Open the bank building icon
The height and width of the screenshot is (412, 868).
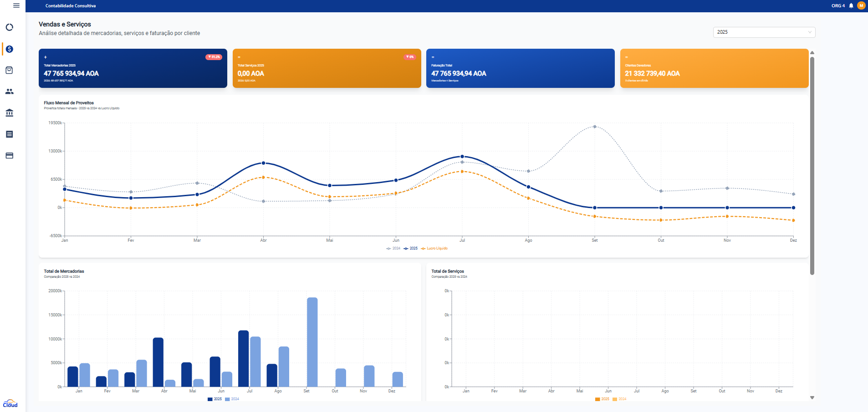(9, 113)
